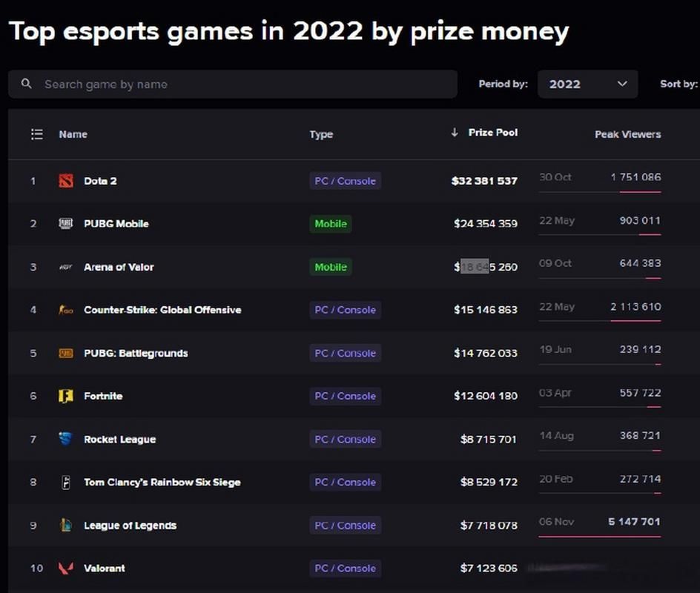This screenshot has width=700, height=593.
Task: Focus the Search game by name field
Action: click(x=233, y=84)
